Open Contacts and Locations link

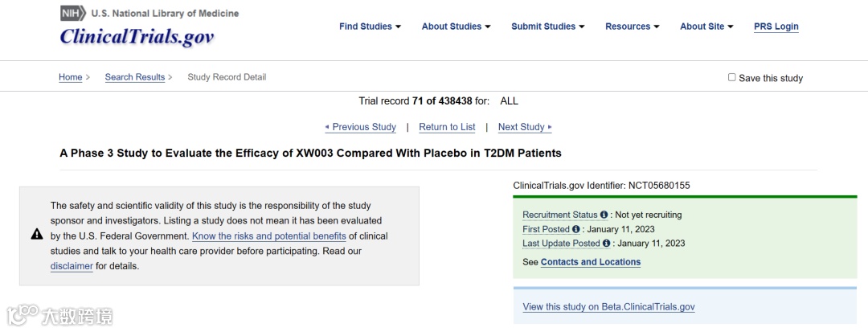click(x=591, y=262)
